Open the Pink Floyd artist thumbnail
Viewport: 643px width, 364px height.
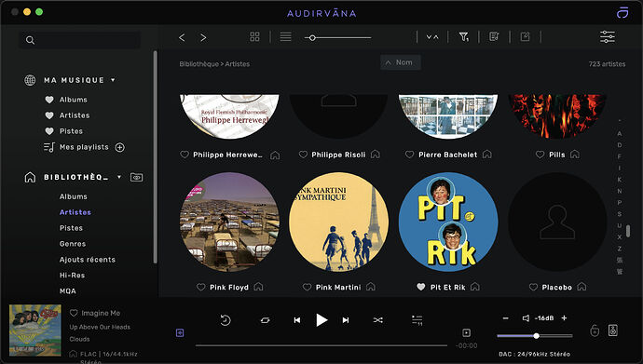229,222
